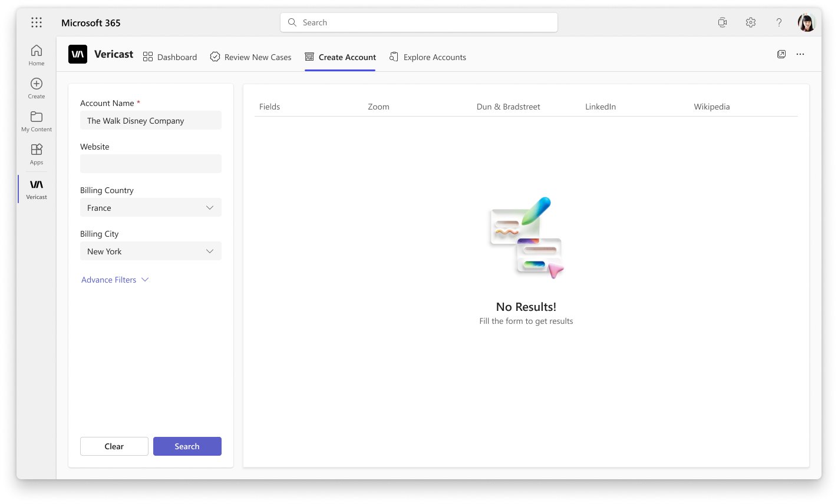Click the Zoom column header
Screen dimensions: 838x504
[378, 107]
